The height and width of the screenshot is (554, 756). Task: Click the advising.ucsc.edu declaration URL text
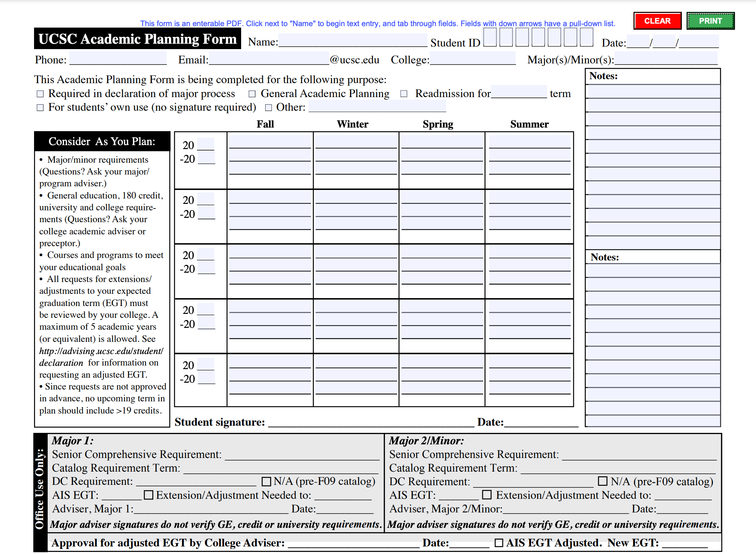coord(101,357)
